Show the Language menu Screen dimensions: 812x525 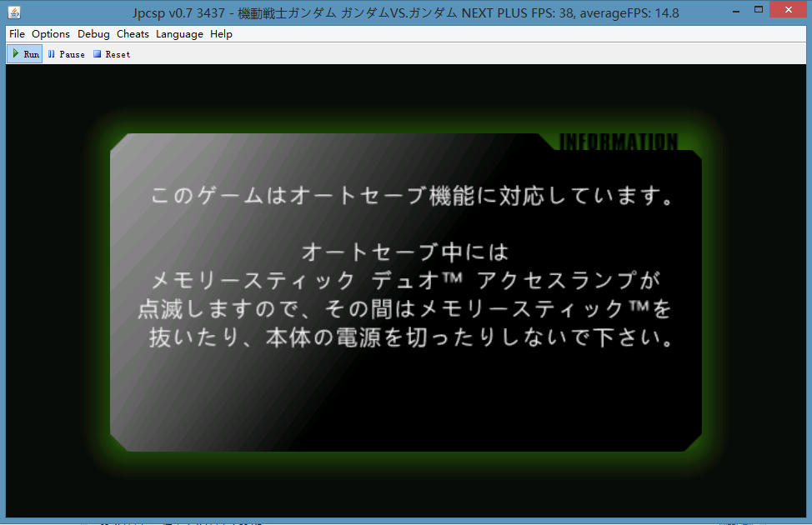point(179,34)
